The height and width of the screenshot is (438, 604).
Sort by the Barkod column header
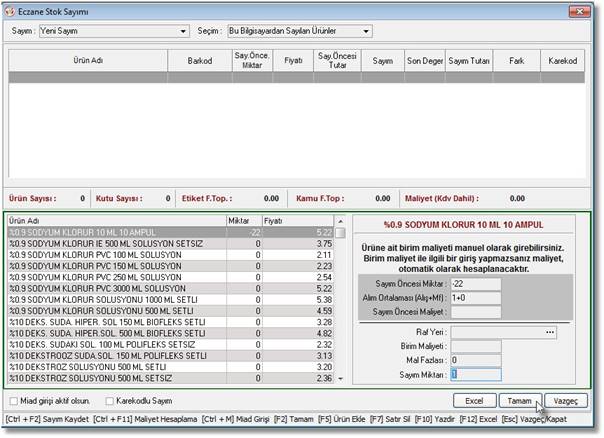(199, 60)
